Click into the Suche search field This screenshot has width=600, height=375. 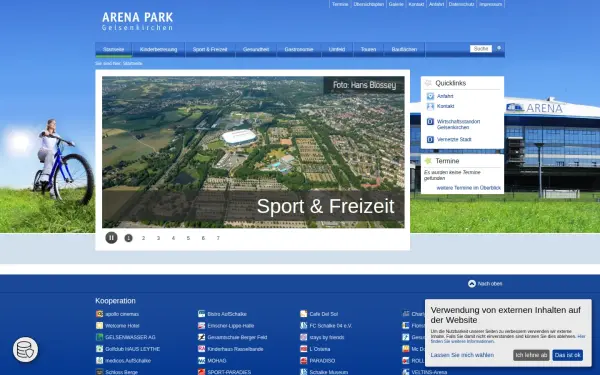coord(481,49)
